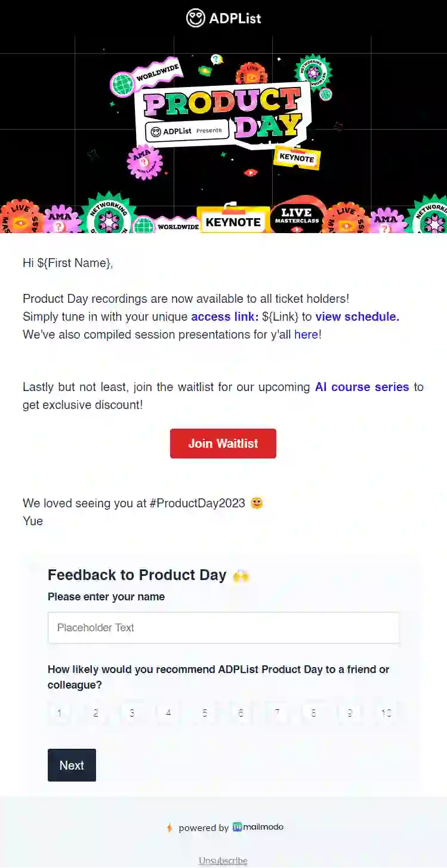The width and height of the screenshot is (447, 868).
Task: Click the name input field
Action: 223,627
